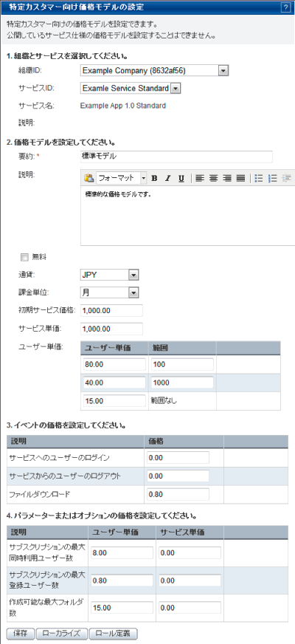This screenshot has height=644, width=295.
Task: Click the 15.00 field beside 範囲なし
Action: click(114, 401)
